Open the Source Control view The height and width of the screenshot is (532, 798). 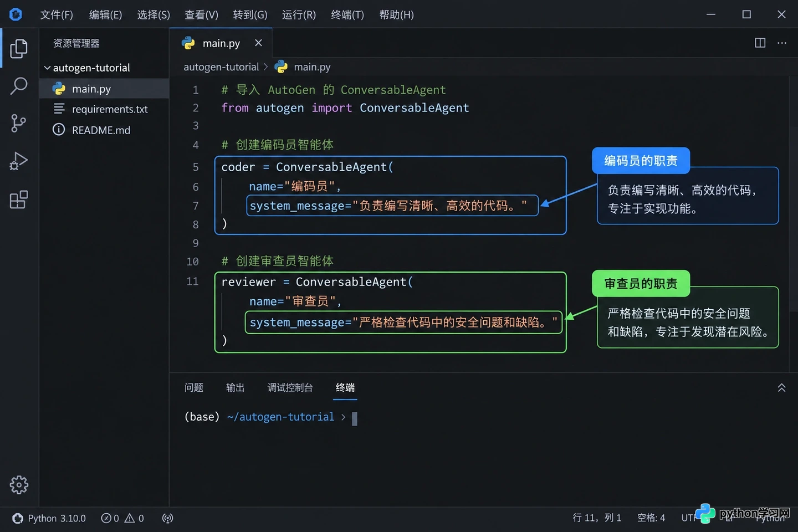coord(19,123)
